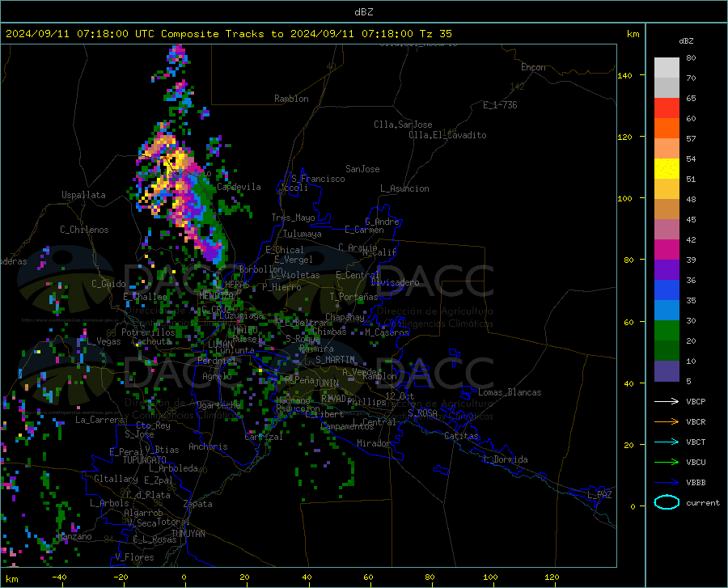Click the 'Tz 35' threshold value
Image resolution: width=728 pixels, height=588 pixels.
[x=436, y=34]
